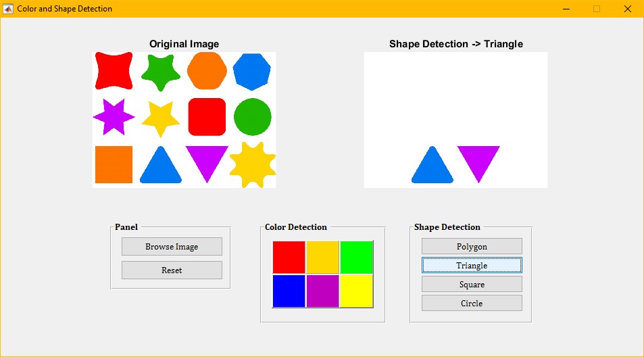Minimize the Color and Shape Detection window

click(x=566, y=9)
